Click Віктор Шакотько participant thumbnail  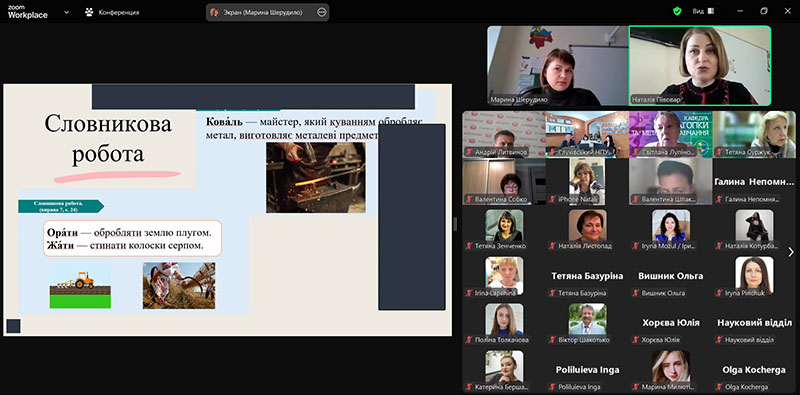click(x=588, y=319)
